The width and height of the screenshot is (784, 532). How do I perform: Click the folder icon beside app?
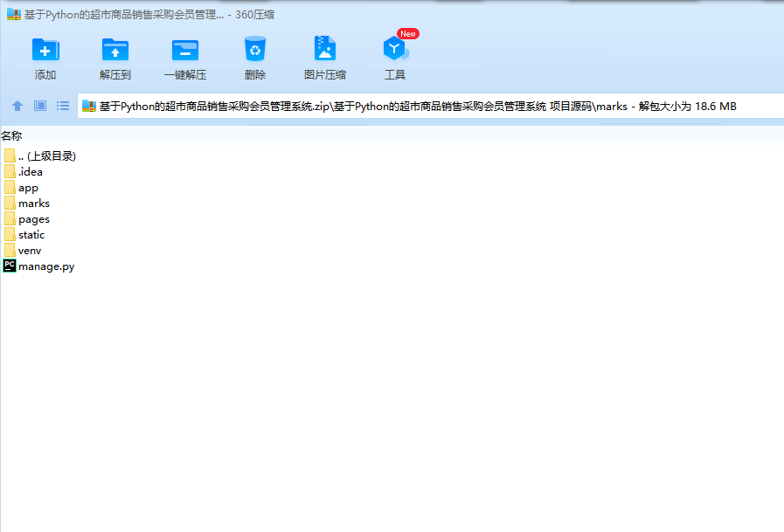coord(10,187)
